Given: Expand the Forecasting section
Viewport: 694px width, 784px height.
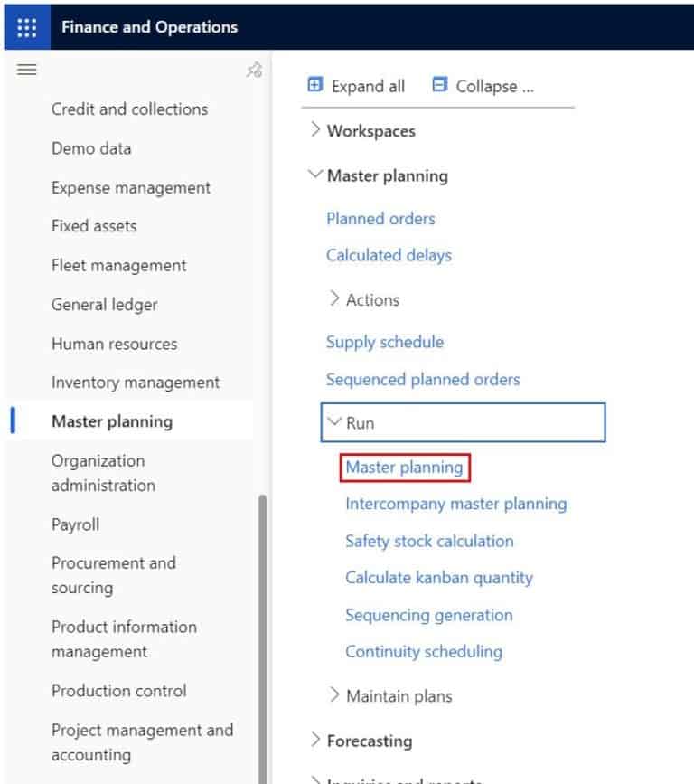Looking at the screenshot, I should coord(314,740).
